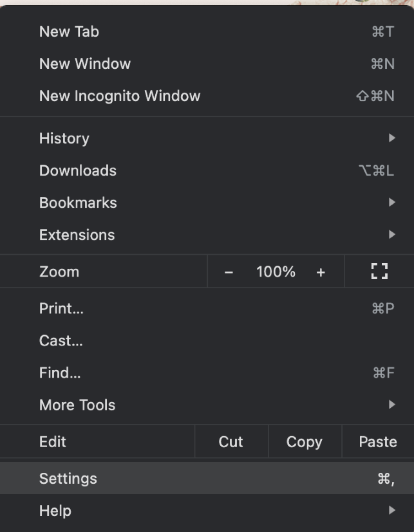414x532 pixels.
Task: Open the Downloads page
Action: (77, 170)
